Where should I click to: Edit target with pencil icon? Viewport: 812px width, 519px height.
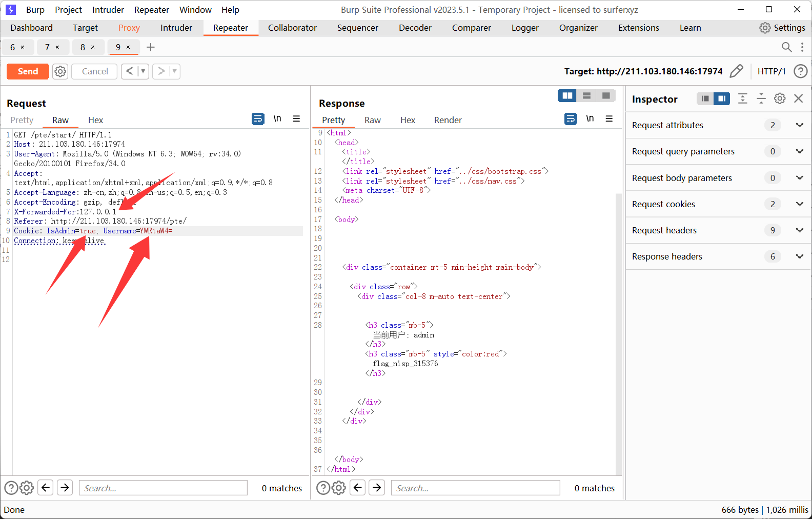click(x=736, y=71)
